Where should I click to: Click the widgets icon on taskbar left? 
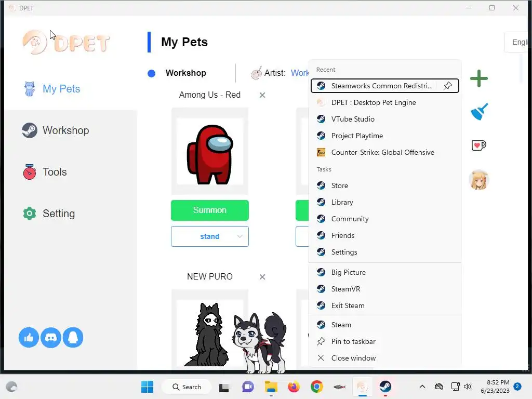(11, 387)
